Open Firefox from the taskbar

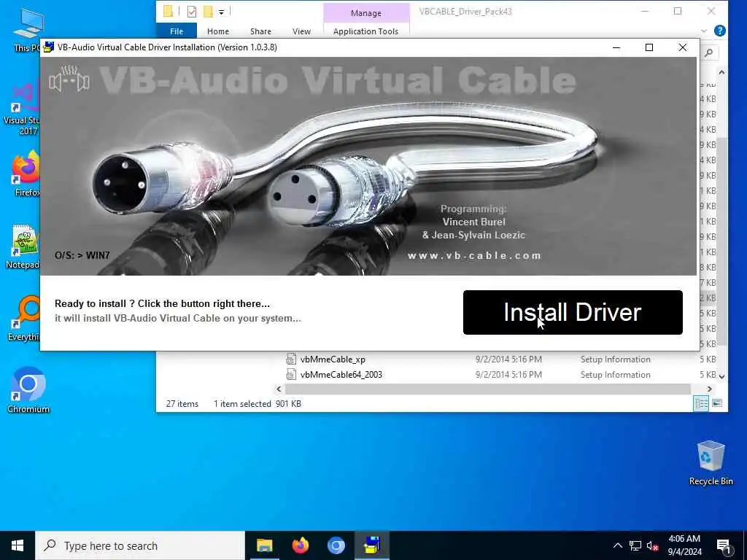(300, 545)
